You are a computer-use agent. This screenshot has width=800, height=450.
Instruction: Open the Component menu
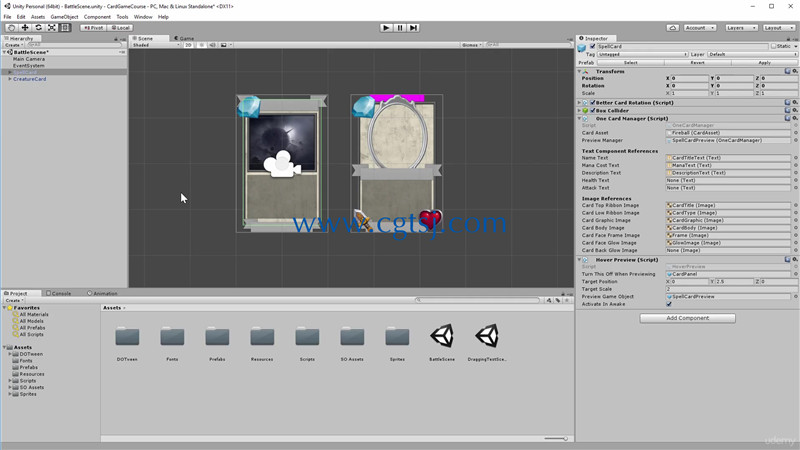[97, 17]
